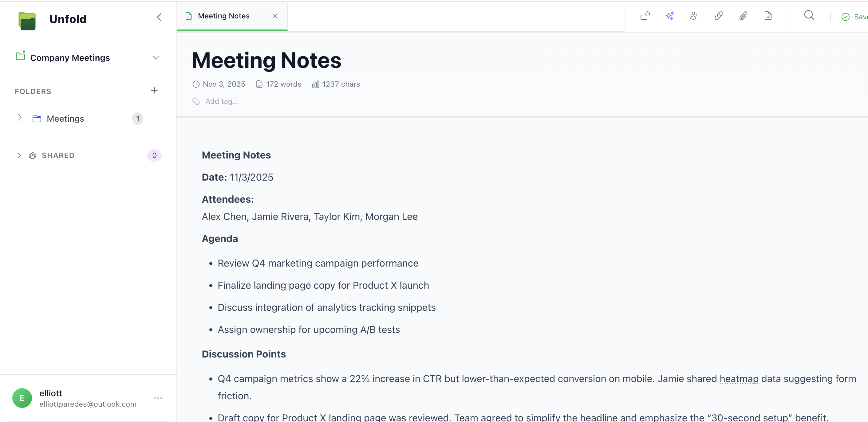Toggle the note lock icon
Viewport: 868px width, 422px height.
click(645, 16)
